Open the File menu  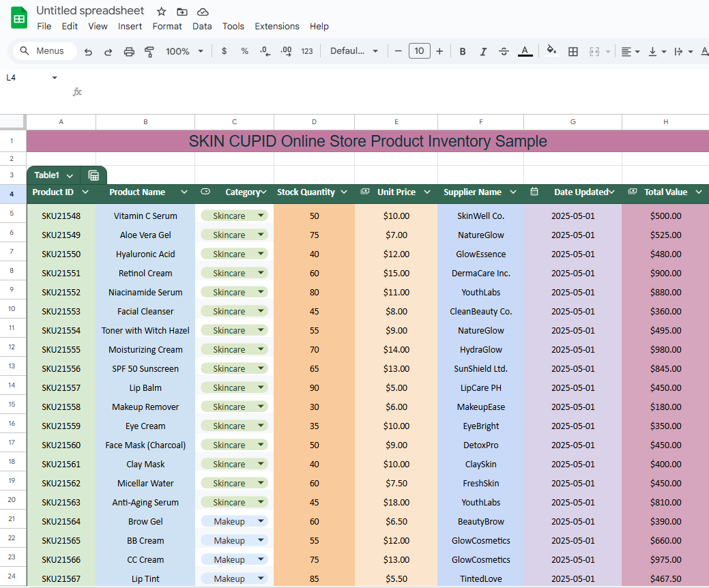[x=44, y=26]
